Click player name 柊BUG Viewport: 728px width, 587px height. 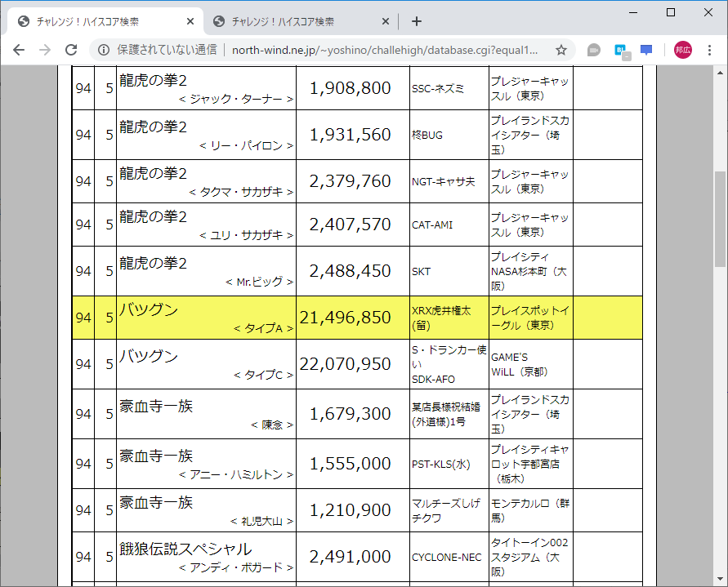click(427, 135)
